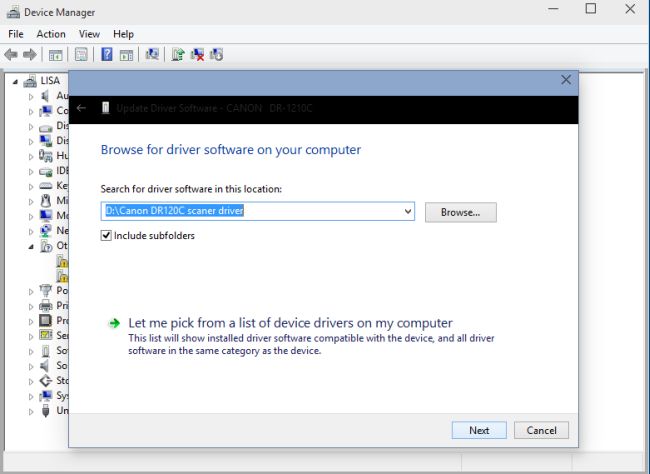Expand the 'IDE' category arrow
This screenshot has height=474, width=650.
pos(31,171)
